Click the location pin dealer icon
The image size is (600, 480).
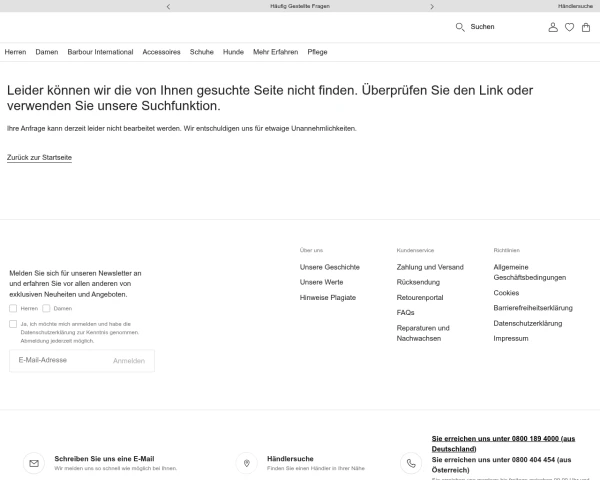[247, 464]
